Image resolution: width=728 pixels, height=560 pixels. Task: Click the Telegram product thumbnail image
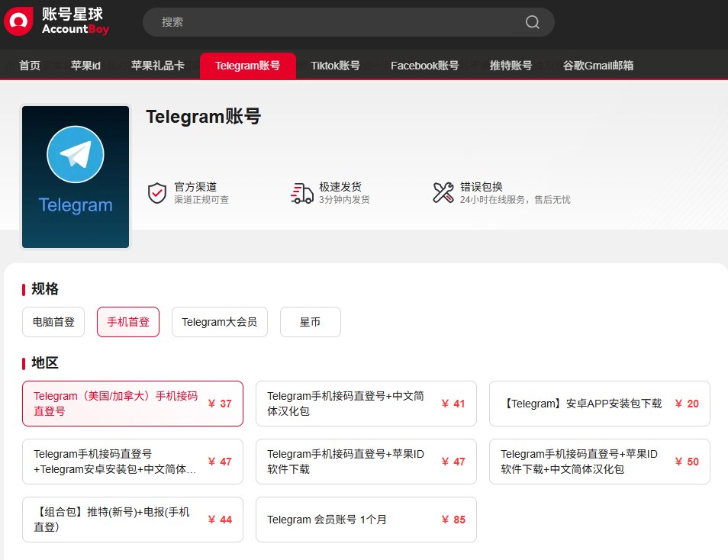pyautogui.click(x=76, y=177)
